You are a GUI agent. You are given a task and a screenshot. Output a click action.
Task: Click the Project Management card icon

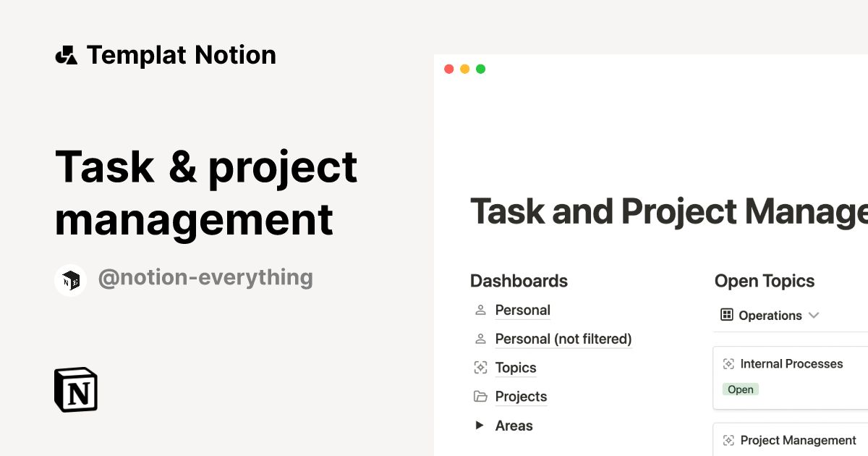click(730, 440)
